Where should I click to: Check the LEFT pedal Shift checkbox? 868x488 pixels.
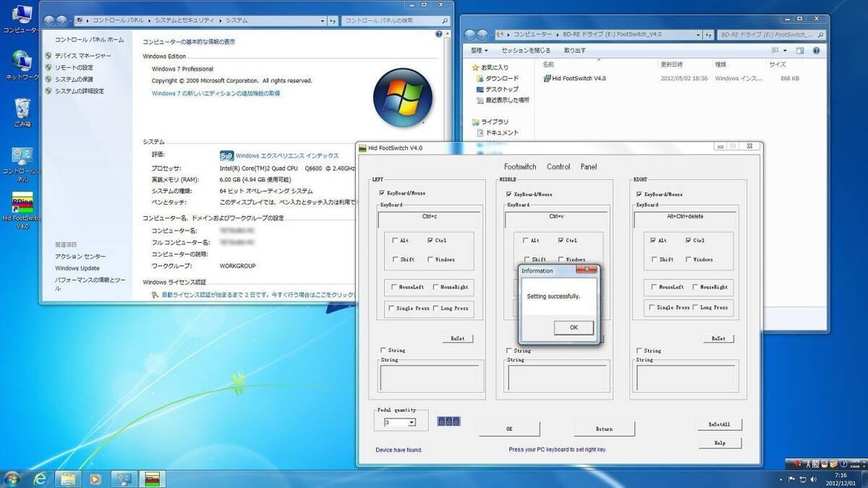pyautogui.click(x=395, y=260)
